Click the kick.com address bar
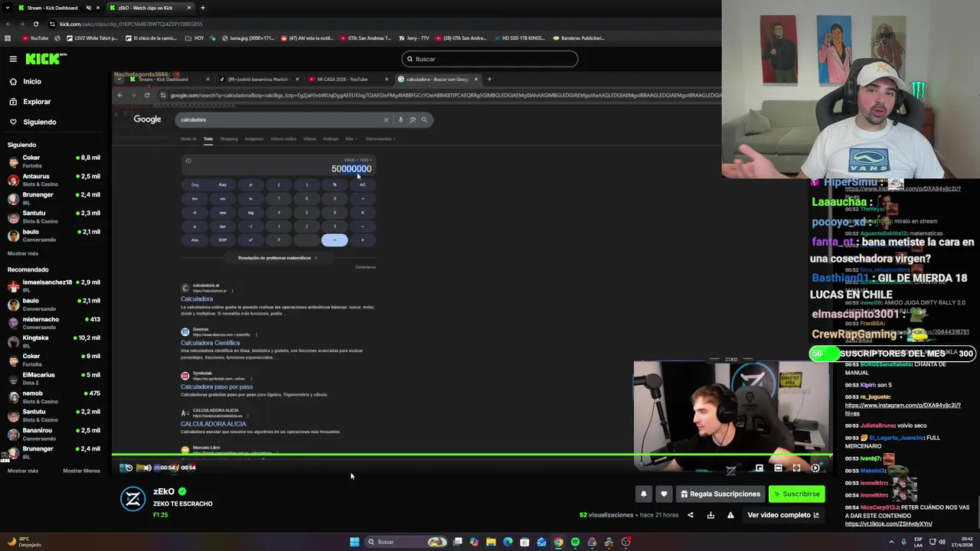 pyautogui.click(x=383, y=24)
